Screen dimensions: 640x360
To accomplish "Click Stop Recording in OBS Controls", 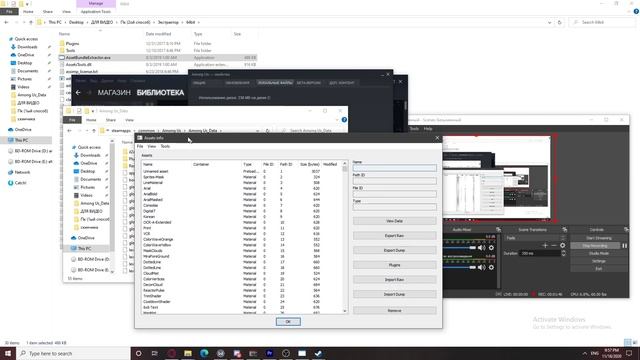I will point(595,246).
